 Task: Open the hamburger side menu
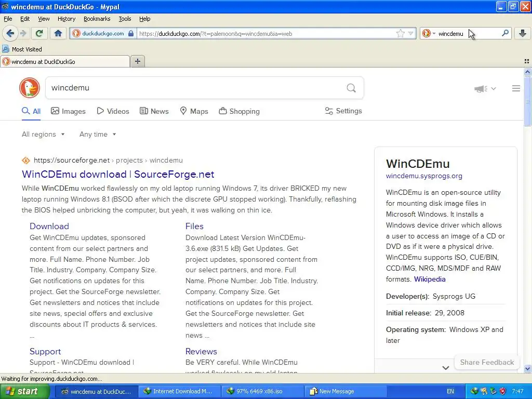pyautogui.click(x=516, y=88)
